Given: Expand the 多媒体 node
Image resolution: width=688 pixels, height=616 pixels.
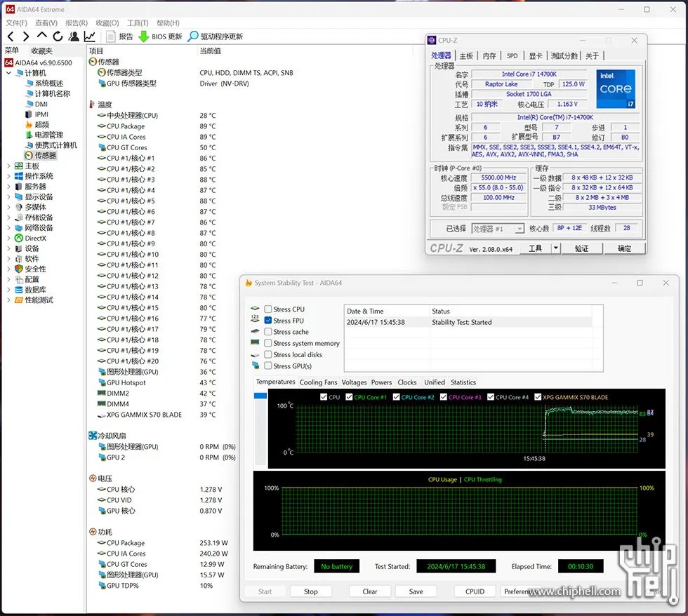Looking at the screenshot, I should [8, 207].
